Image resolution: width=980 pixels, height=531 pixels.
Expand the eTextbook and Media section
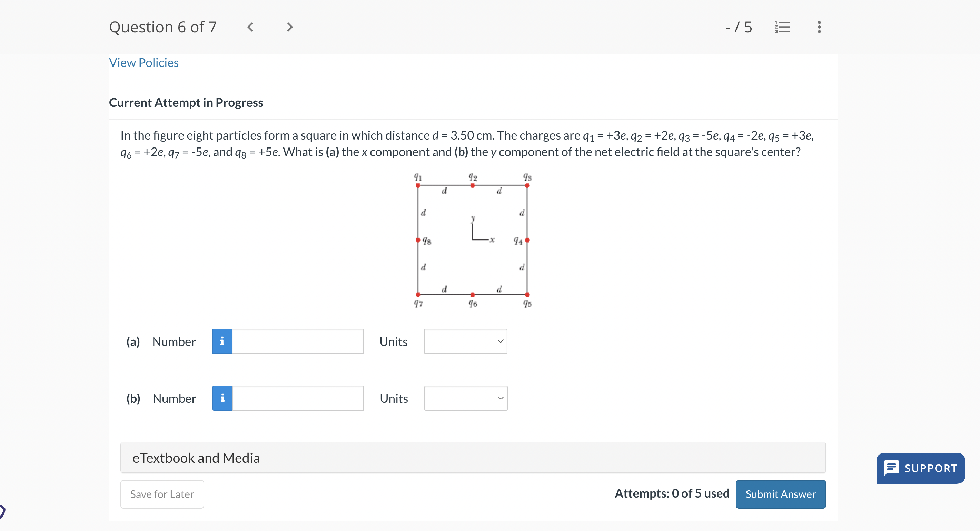click(x=196, y=458)
